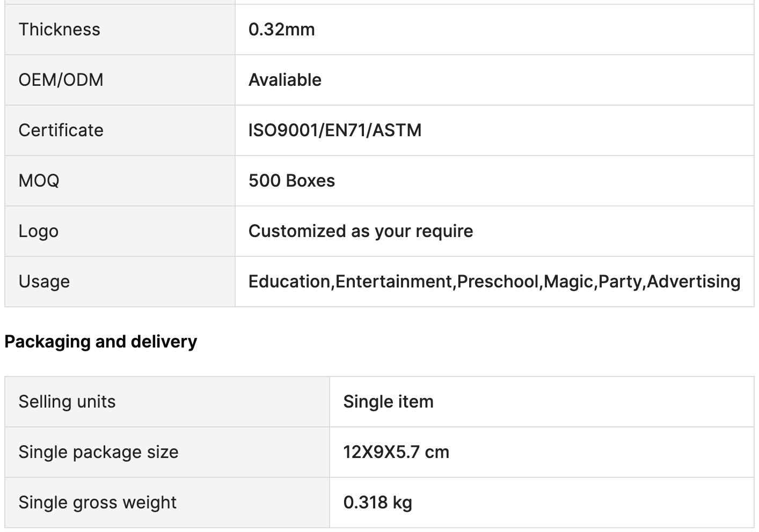This screenshot has width=759, height=532.
Task: Select the 500 Boxes value
Action: click(x=291, y=181)
